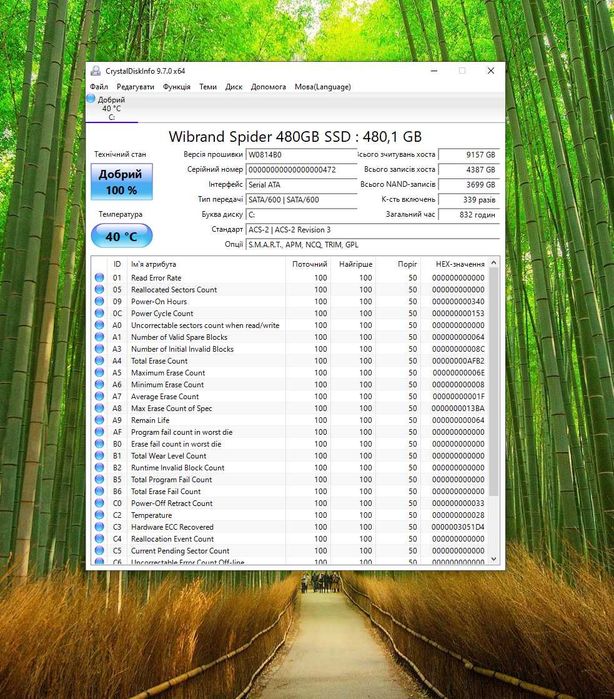Click the 40 °C temperature button

(x=121, y=236)
